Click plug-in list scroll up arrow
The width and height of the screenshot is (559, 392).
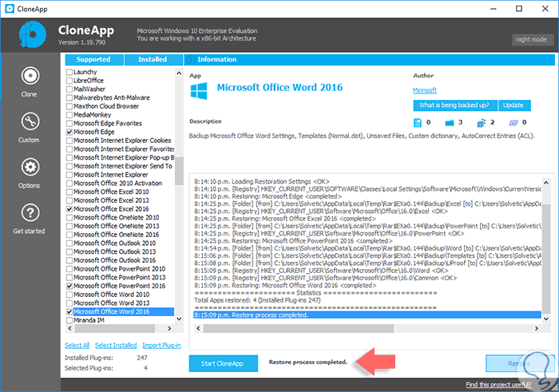coord(179,73)
